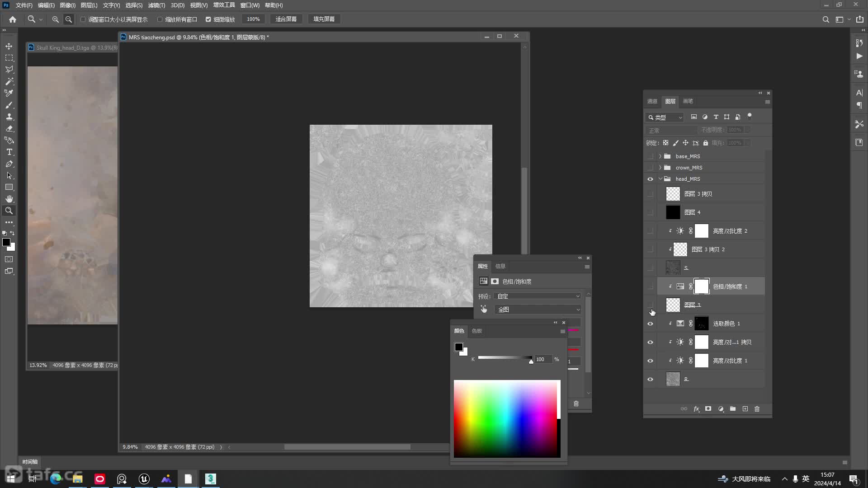
Task: Create a new layer group
Action: [x=733, y=409]
